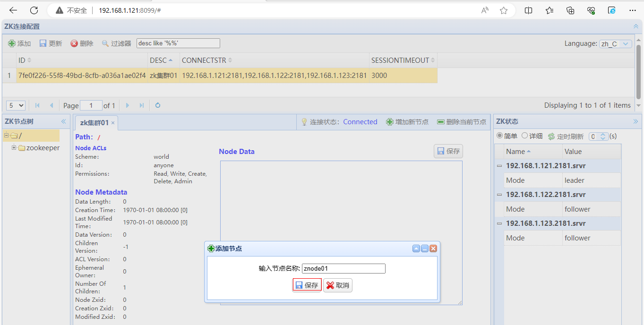
Task: Save the new node in dialog
Action: [x=307, y=285]
